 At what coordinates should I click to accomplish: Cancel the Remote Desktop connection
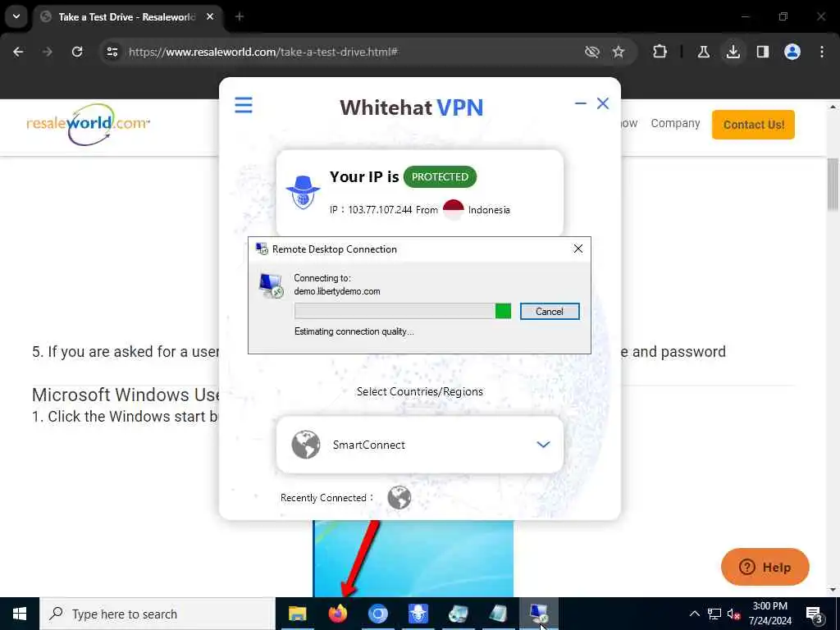pos(549,311)
